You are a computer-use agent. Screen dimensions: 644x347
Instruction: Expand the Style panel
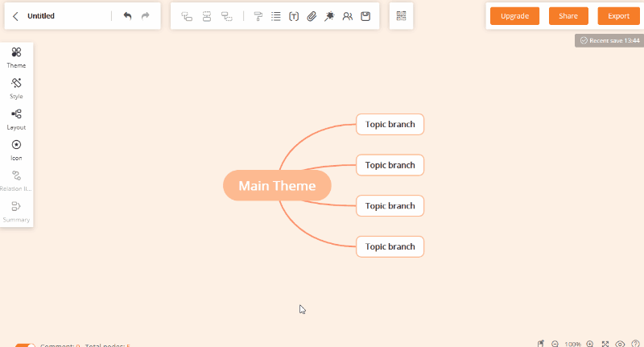16,87
